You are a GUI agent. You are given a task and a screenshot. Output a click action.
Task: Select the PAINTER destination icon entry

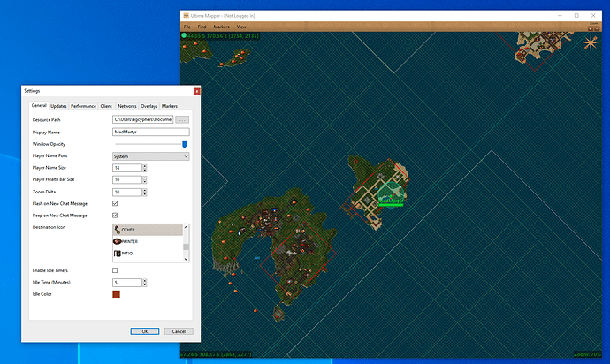(x=148, y=241)
